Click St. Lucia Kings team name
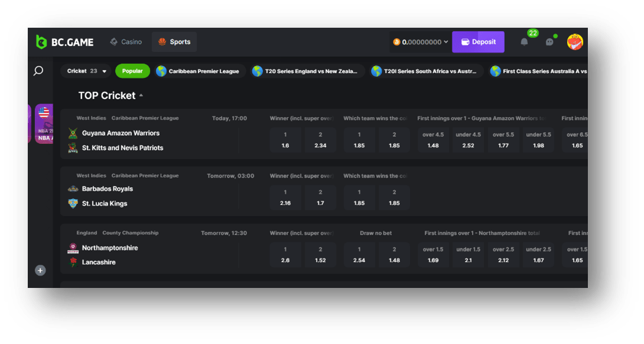Screen dimensions: 644x344 tap(105, 204)
